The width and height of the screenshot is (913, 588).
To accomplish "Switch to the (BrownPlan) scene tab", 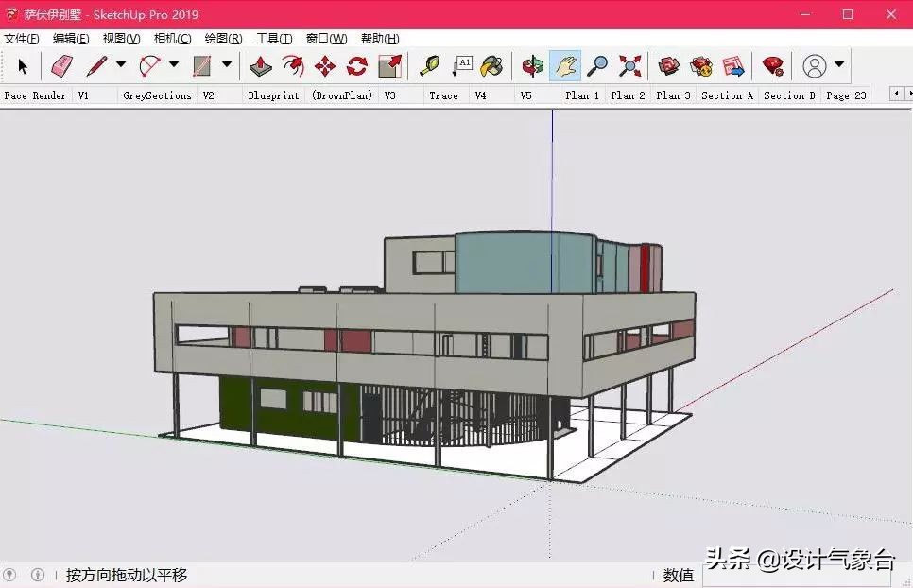I will pyautogui.click(x=342, y=95).
